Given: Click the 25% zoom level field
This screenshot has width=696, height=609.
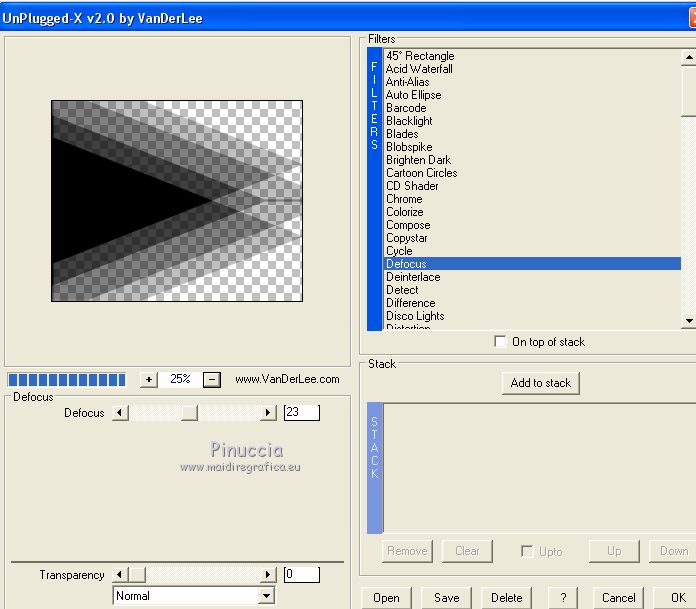Looking at the screenshot, I should tap(180, 380).
